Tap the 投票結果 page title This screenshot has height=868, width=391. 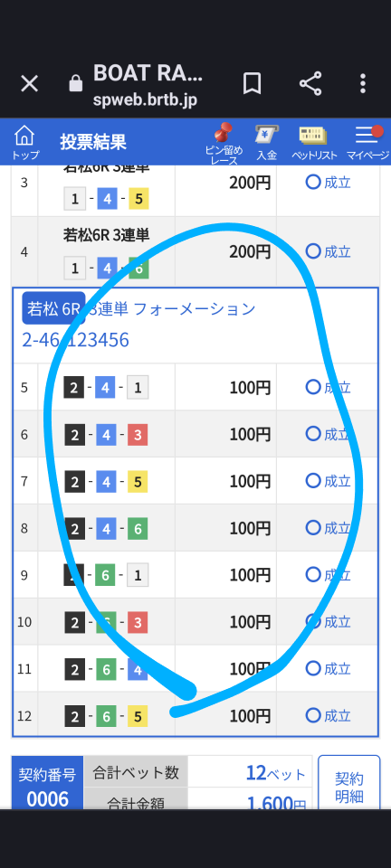tap(93, 142)
